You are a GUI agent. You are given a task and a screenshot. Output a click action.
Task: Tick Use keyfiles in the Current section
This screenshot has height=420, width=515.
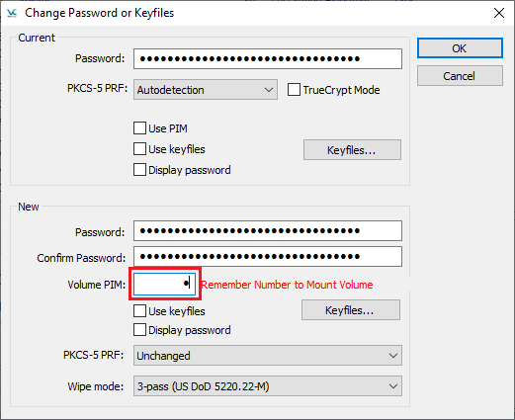(139, 149)
